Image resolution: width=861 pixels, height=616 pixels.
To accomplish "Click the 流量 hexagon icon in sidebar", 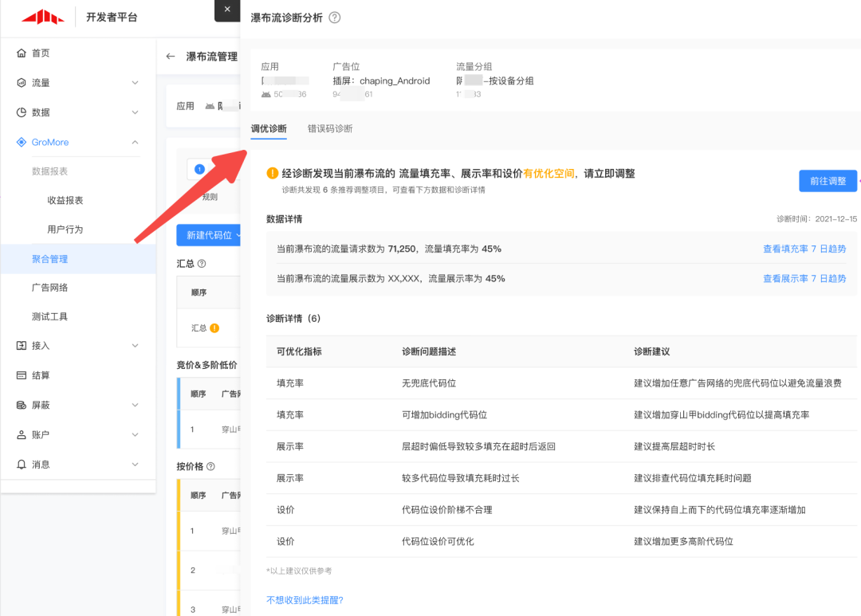I will (22, 83).
